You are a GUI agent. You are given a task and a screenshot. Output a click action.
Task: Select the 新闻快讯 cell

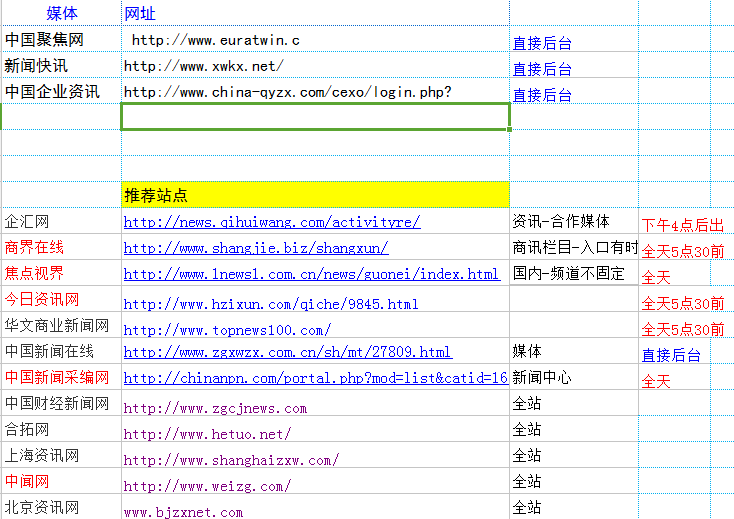click(62, 65)
